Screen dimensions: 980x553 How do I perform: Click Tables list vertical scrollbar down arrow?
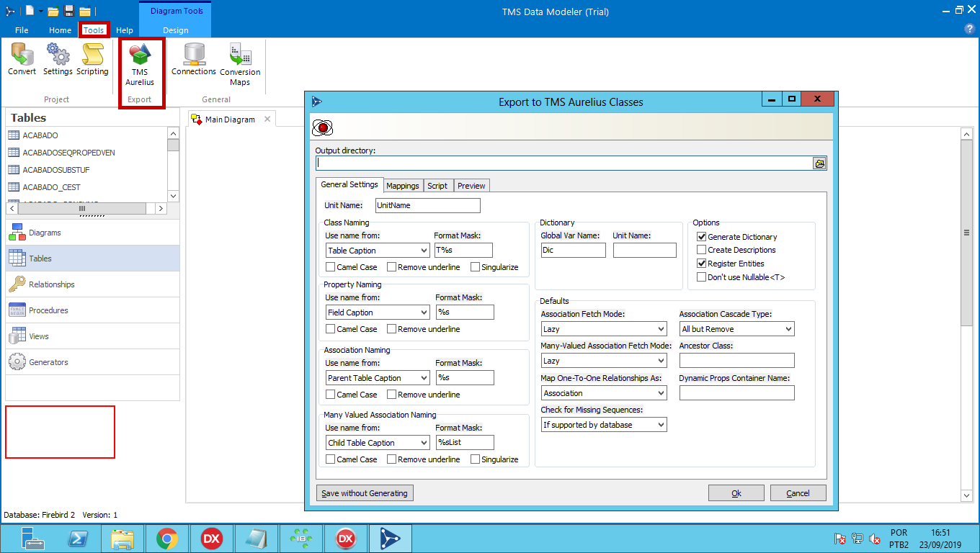pos(173,196)
